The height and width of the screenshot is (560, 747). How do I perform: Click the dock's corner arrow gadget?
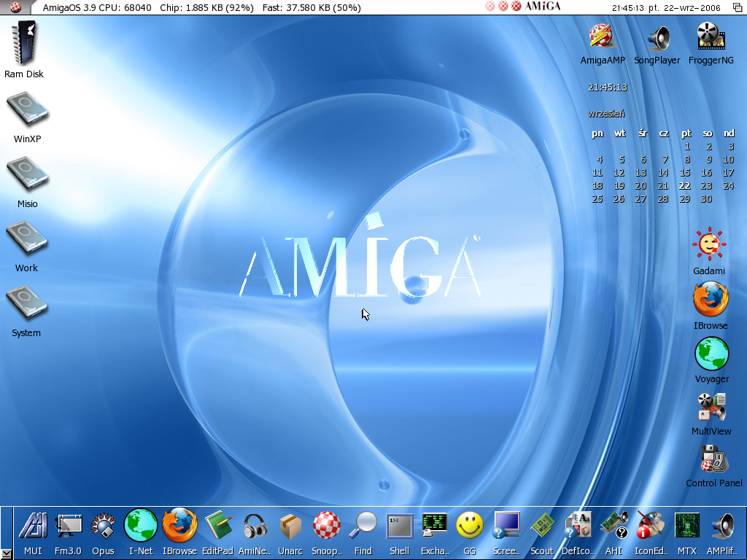point(6,554)
